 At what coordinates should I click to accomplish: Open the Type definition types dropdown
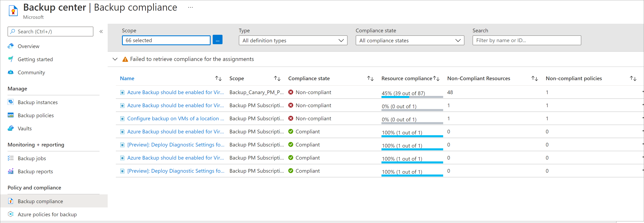pos(292,40)
